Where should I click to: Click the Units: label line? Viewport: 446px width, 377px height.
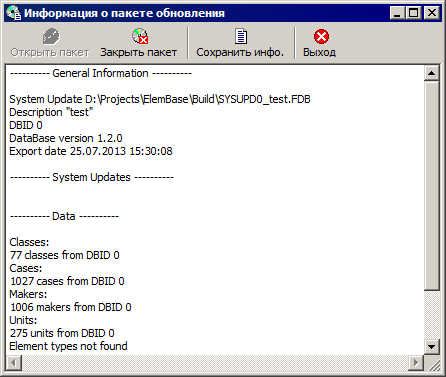(x=23, y=320)
